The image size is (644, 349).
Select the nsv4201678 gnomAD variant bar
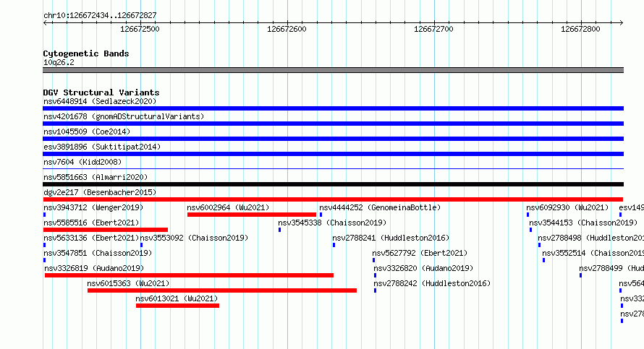[x=333, y=124]
